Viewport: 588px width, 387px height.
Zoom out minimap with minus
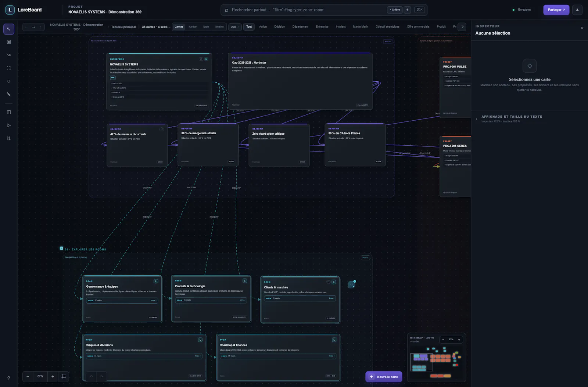tap(443, 340)
